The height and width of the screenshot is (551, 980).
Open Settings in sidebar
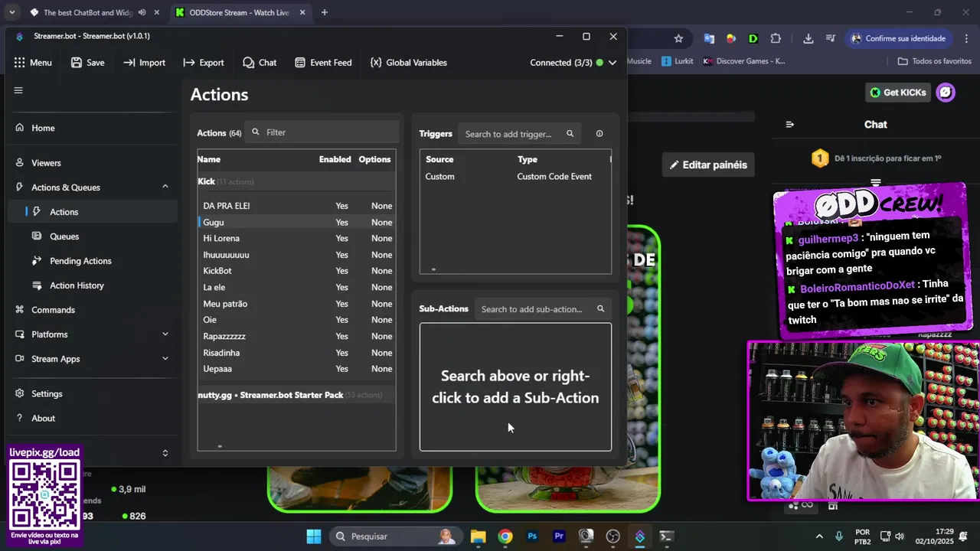(x=92, y=394)
